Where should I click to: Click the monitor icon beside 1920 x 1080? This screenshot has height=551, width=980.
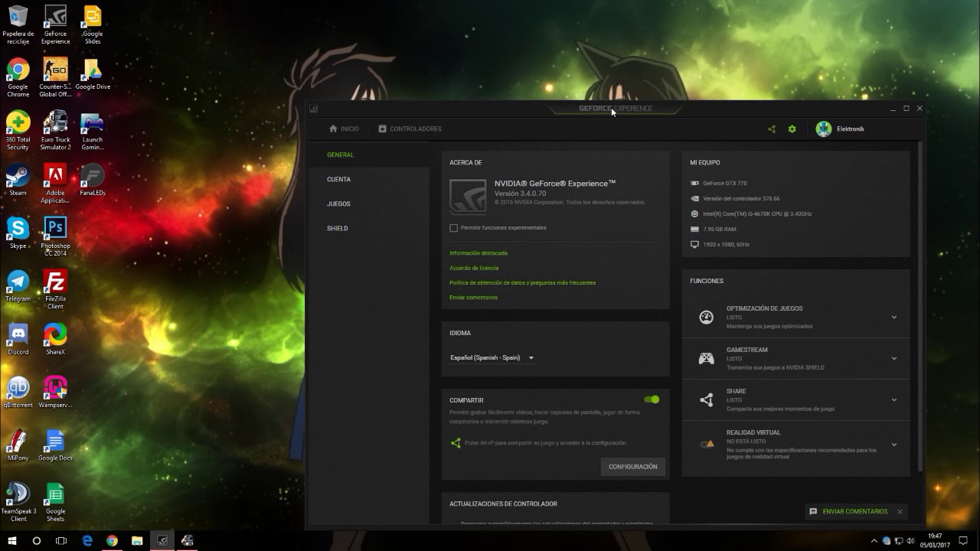(694, 244)
